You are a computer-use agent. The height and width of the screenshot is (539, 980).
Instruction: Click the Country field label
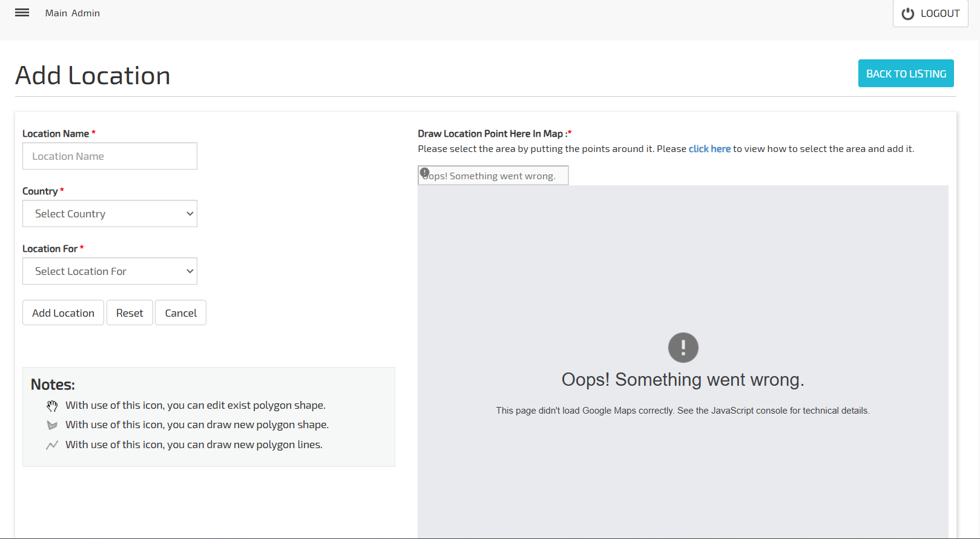click(x=40, y=191)
